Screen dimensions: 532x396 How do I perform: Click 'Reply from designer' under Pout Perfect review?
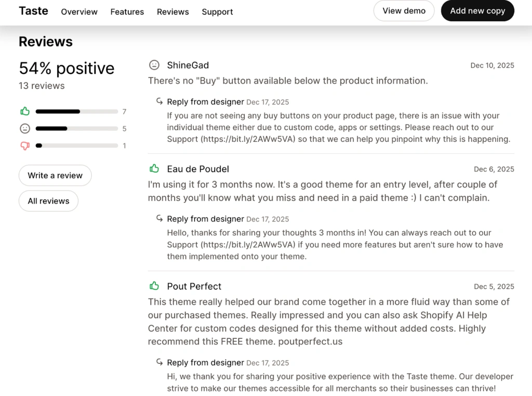[205, 362]
